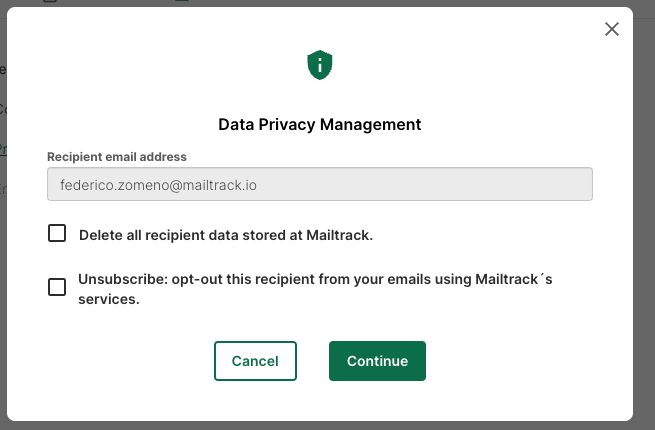This screenshot has height=430, width=655.
Task: Check Delete all recipient data checkbox
Action: coord(57,234)
